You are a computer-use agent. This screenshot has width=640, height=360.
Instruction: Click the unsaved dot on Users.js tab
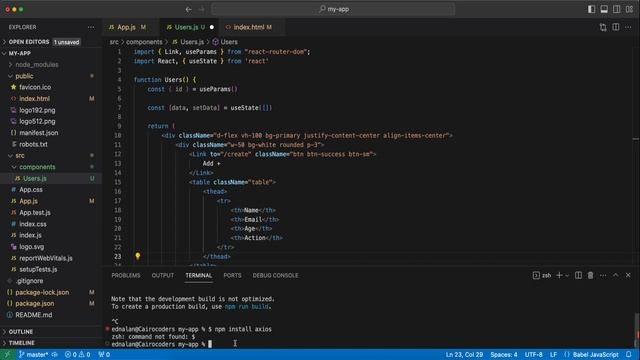(x=211, y=27)
